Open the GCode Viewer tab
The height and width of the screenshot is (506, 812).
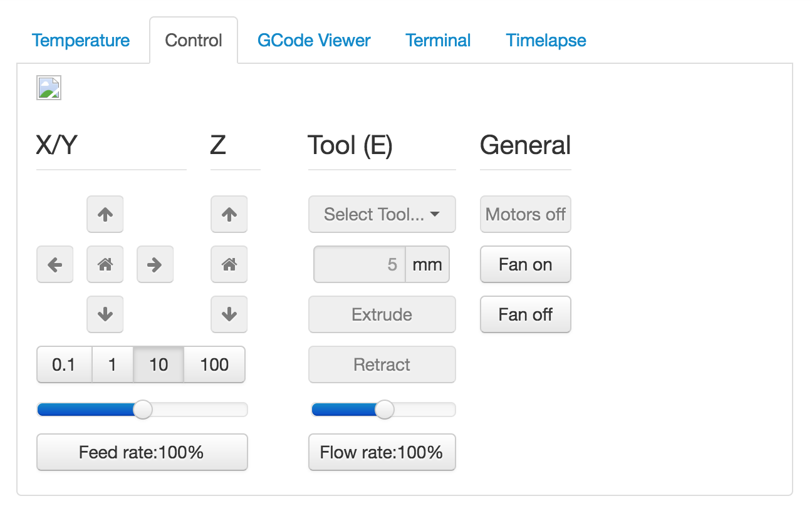(x=314, y=41)
